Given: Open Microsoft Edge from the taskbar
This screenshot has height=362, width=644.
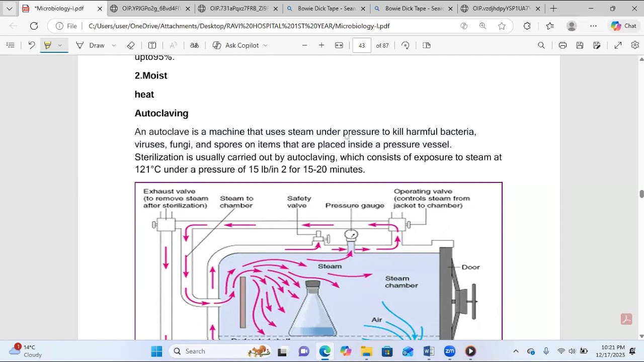Looking at the screenshot, I should pyautogui.click(x=325, y=351).
